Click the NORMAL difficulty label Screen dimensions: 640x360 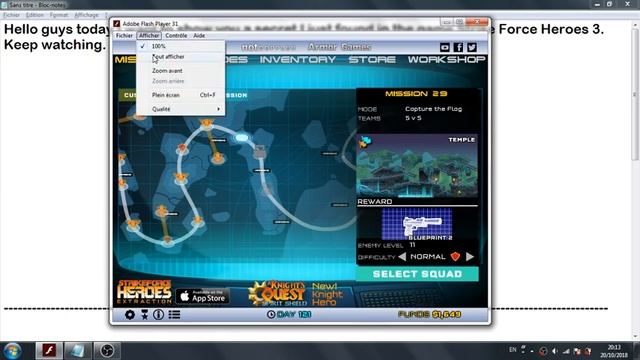428,256
